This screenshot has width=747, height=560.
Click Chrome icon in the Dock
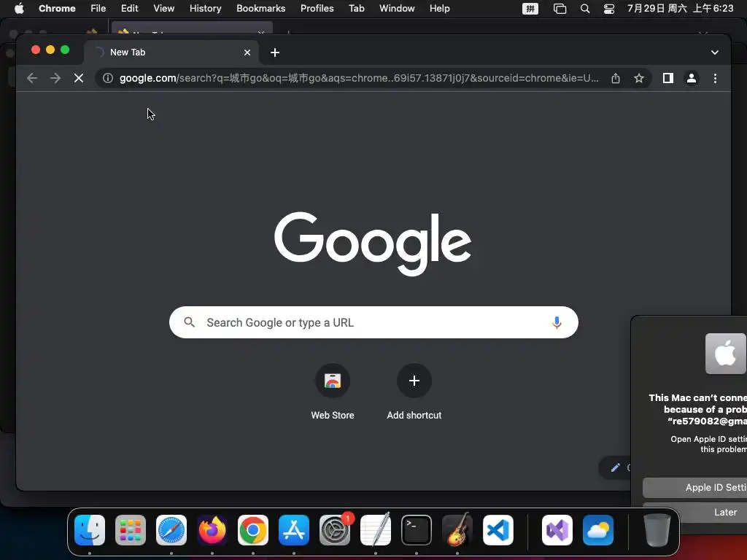[x=253, y=530]
